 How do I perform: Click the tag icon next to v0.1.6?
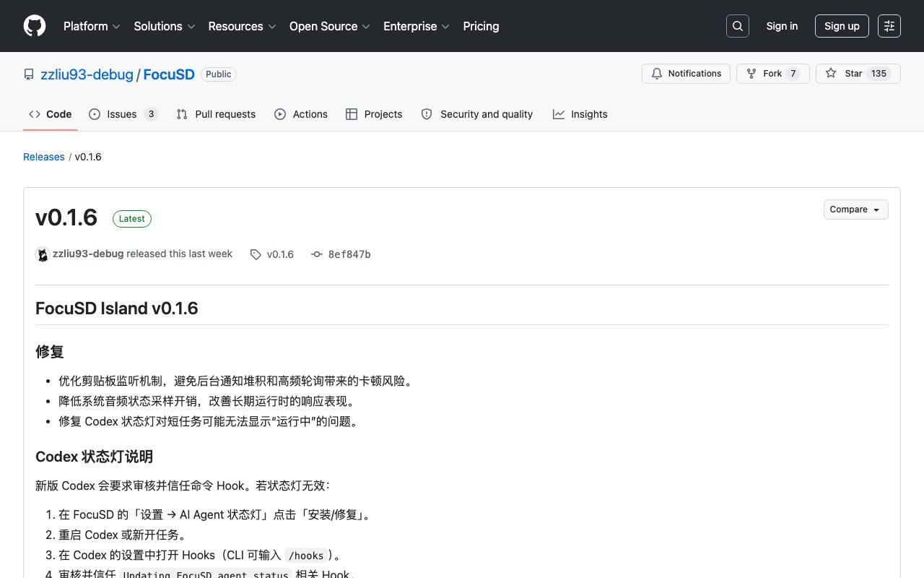tap(256, 254)
